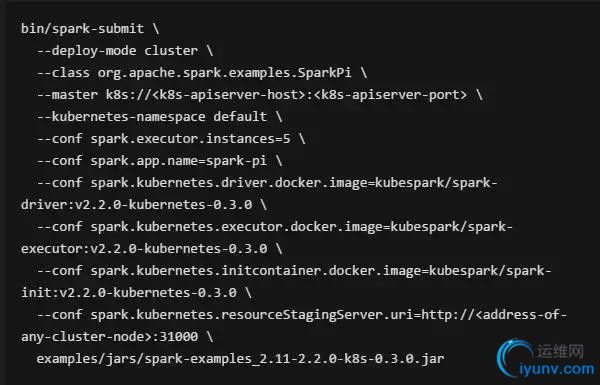Click spark.app.name=spark-pi setting

(179, 161)
